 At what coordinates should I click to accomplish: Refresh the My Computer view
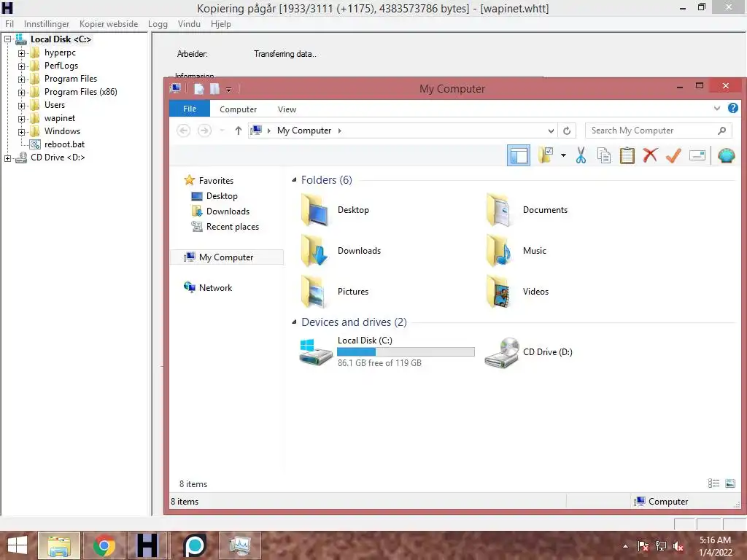[567, 131]
